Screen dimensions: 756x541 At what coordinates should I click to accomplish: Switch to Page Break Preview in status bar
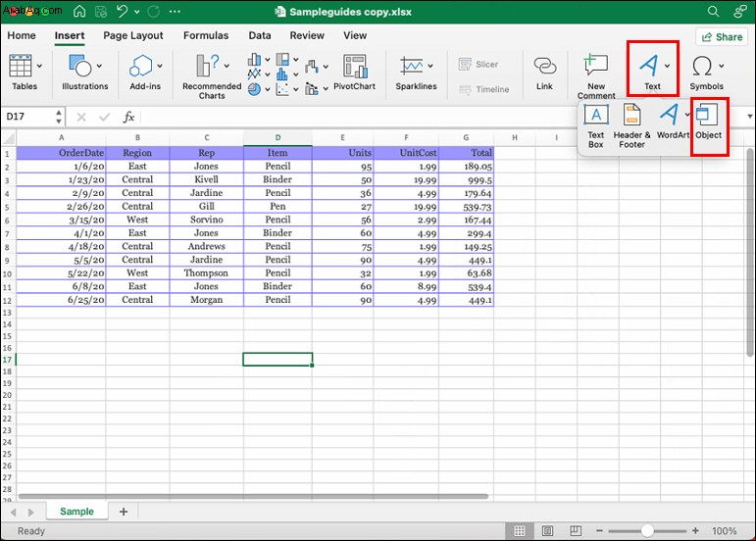click(576, 531)
